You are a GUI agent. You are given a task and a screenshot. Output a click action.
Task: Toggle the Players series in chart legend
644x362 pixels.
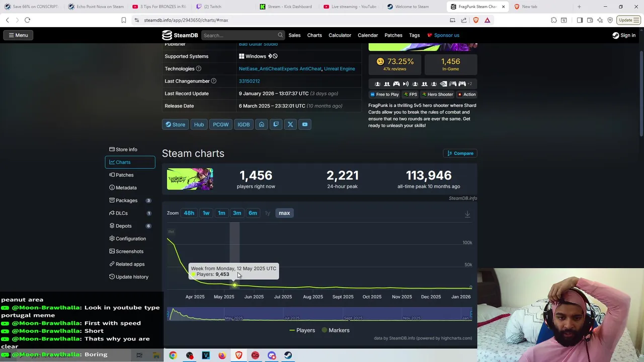click(302, 330)
